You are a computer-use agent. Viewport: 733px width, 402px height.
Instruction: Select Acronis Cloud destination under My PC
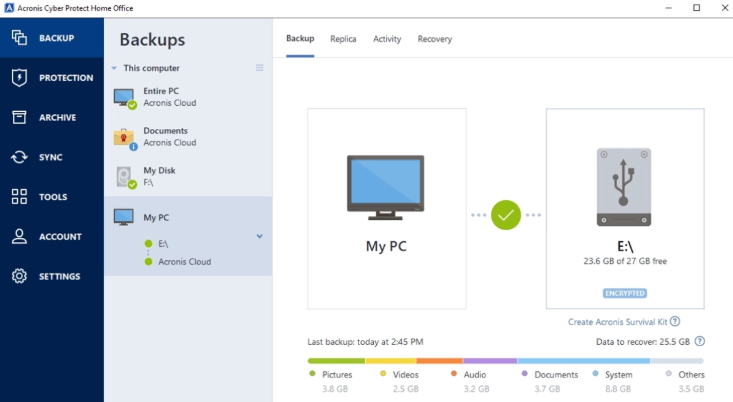pos(185,262)
